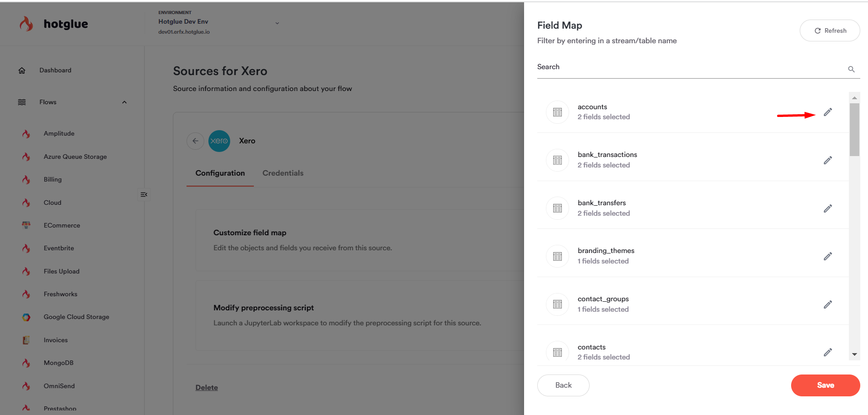Click the MongoDB flame icon
Image resolution: width=868 pixels, height=415 pixels.
click(x=26, y=363)
